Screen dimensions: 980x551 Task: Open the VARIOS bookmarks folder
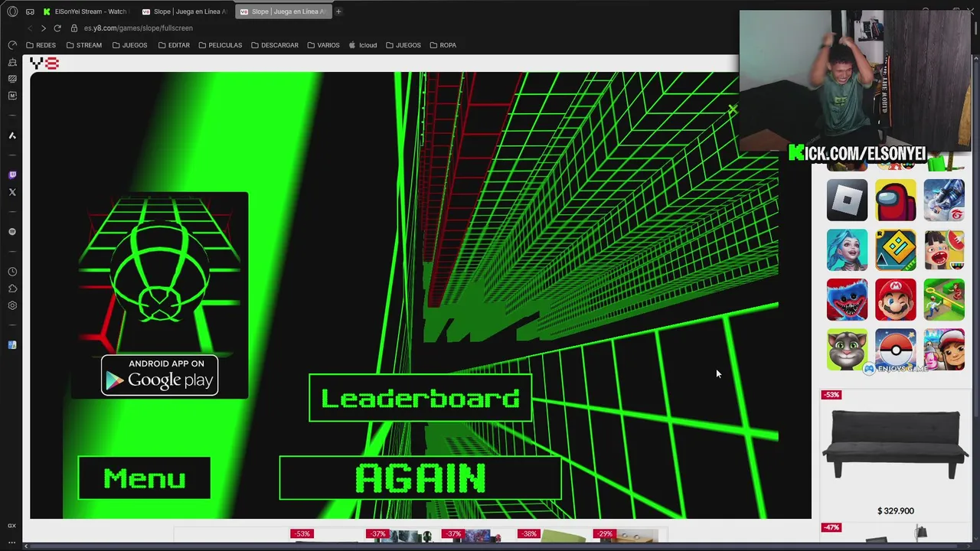323,45
